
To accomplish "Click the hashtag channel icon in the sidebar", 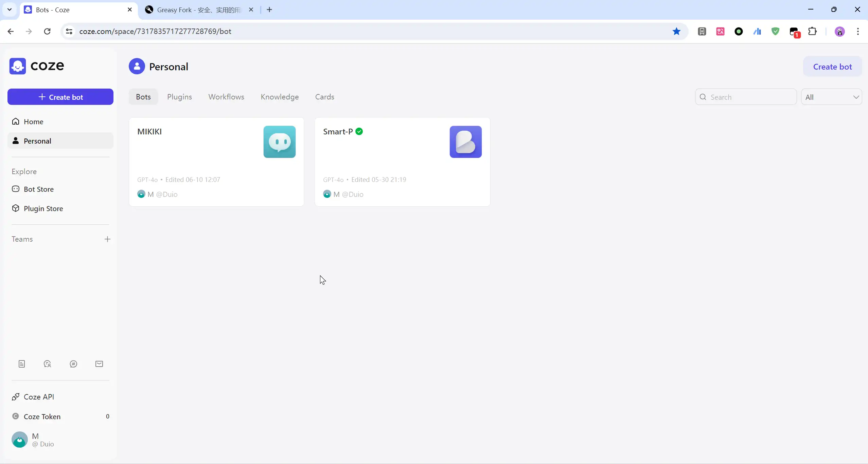I will 73,364.
